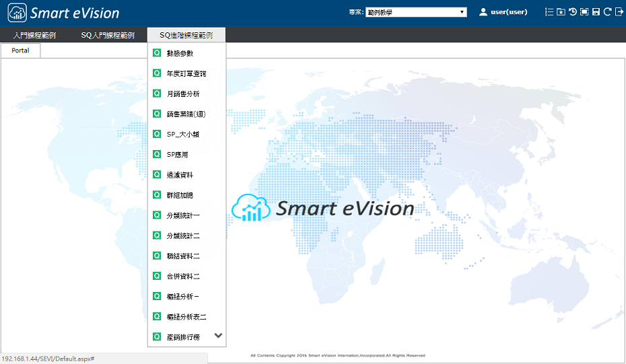Choose the 樞紐分析表二 menu entry
The height and width of the screenshot is (364, 626).
tap(187, 317)
